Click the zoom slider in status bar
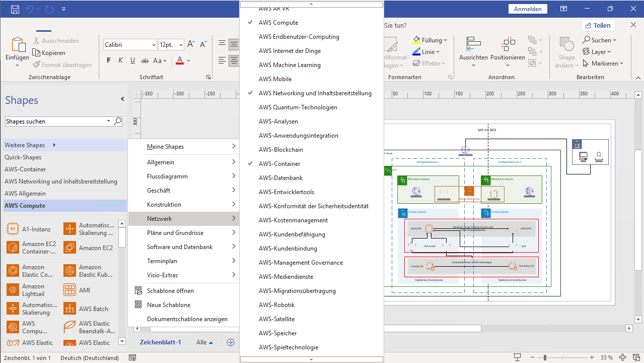Screen dimensions: 644x363 [x=544, y=357]
